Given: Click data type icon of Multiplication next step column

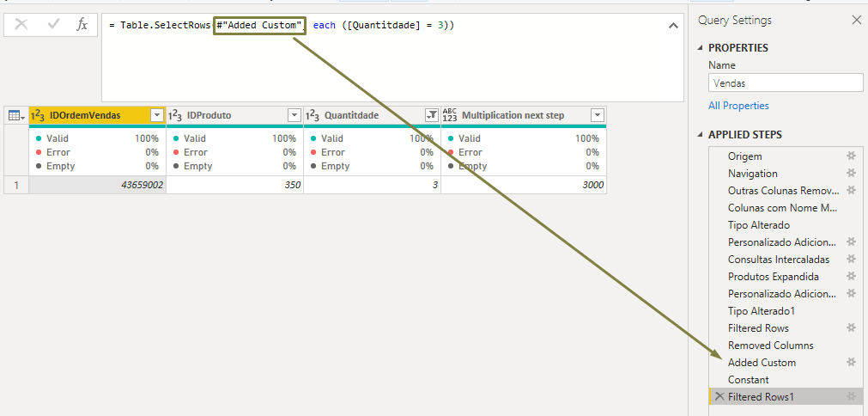Looking at the screenshot, I should point(450,115).
